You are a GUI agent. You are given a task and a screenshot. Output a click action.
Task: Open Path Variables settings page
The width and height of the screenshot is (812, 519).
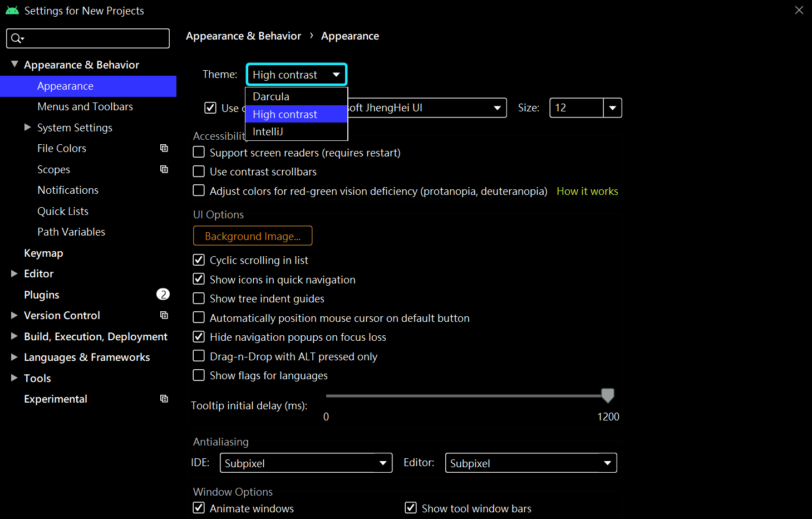pyautogui.click(x=71, y=232)
